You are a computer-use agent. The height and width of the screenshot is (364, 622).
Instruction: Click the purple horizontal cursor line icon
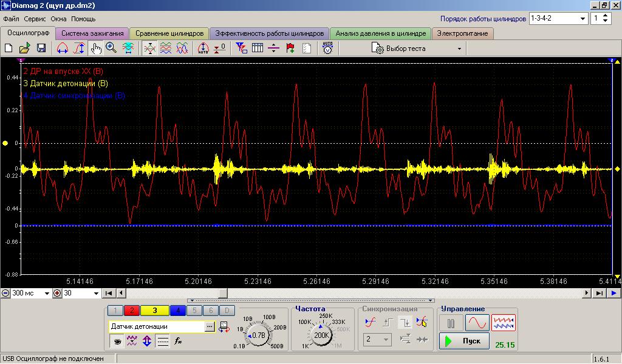point(274,49)
